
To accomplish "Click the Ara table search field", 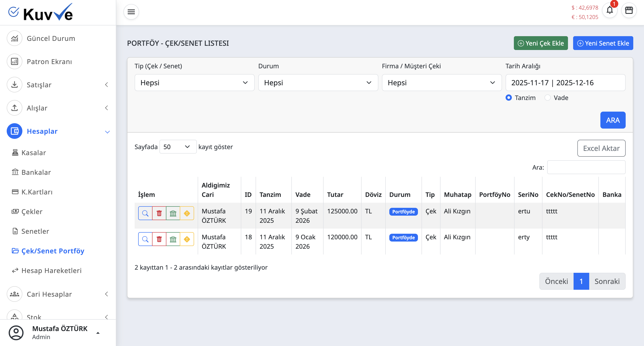I will click(586, 167).
